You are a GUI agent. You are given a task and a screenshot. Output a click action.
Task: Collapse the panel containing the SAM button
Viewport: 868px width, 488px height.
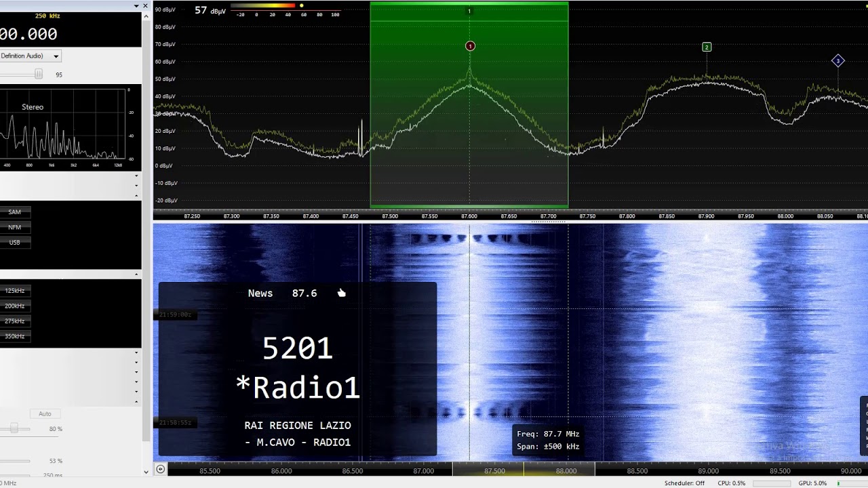point(136,196)
